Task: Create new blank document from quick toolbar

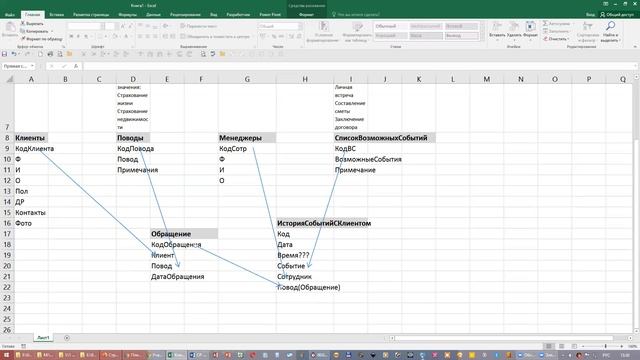Action: click(x=40, y=54)
